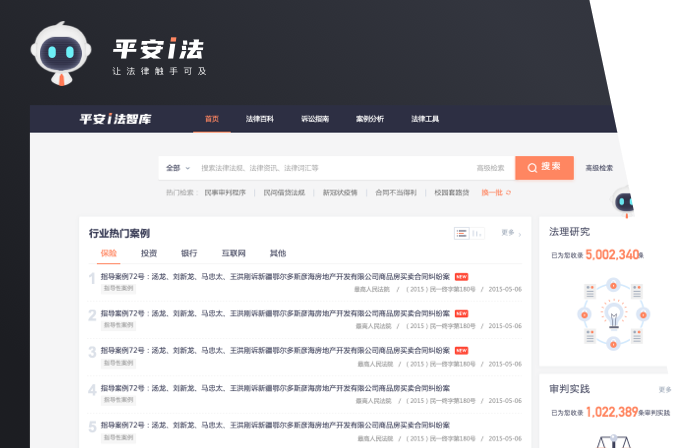The width and height of the screenshot is (684, 448).
Task: Open 高级检索 link beside search button
Action: (x=599, y=168)
